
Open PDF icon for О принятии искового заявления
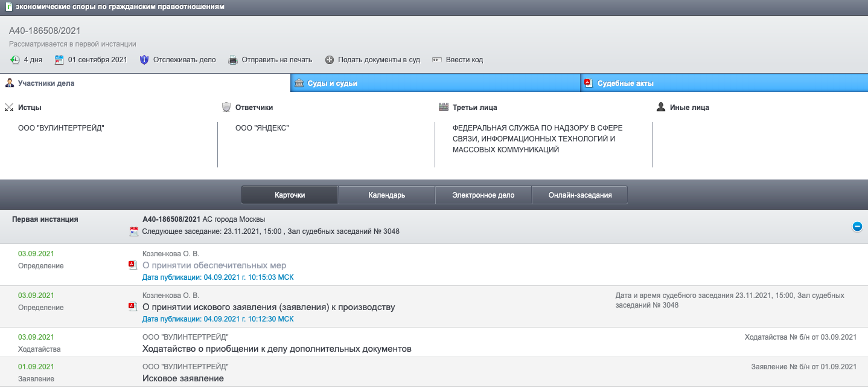[133, 306]
